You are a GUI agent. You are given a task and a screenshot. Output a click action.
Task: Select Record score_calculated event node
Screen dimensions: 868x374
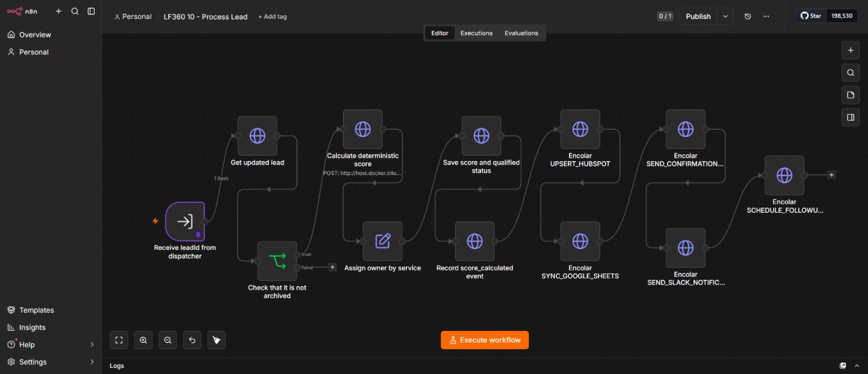475,241
